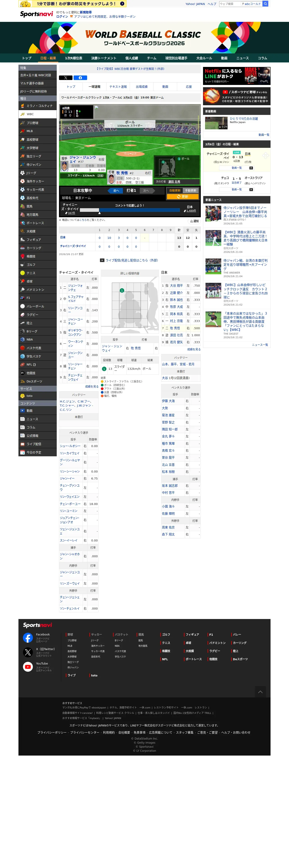Open 個人成績 menu item
This screenshot has height=868, width=289.
131,58
